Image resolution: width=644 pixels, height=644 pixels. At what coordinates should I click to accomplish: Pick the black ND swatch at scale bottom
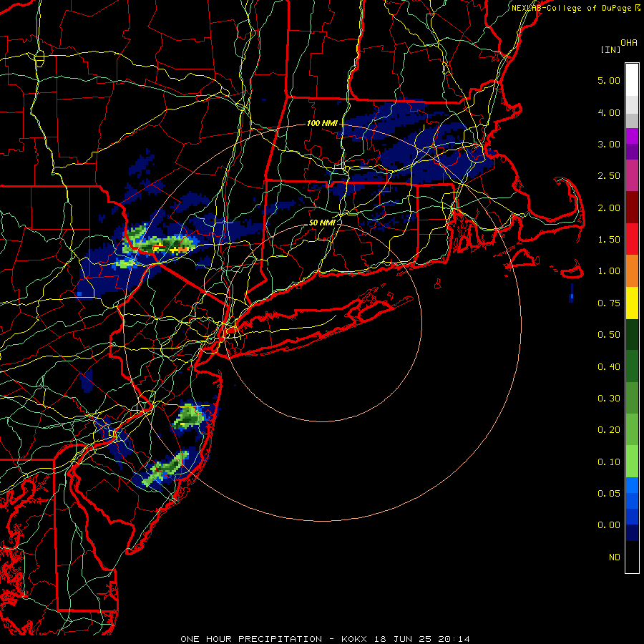pos(632,557)
